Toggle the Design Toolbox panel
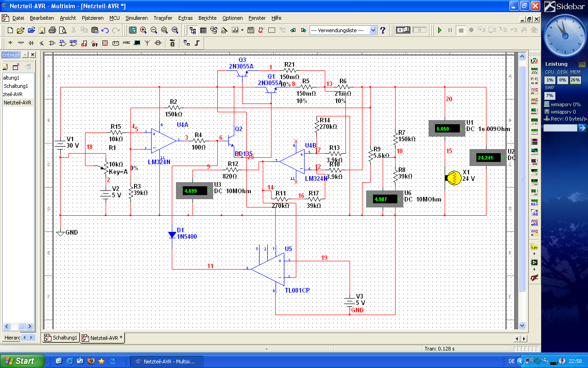This screenshot has height=368, width=588. click(x=192, y=30)
